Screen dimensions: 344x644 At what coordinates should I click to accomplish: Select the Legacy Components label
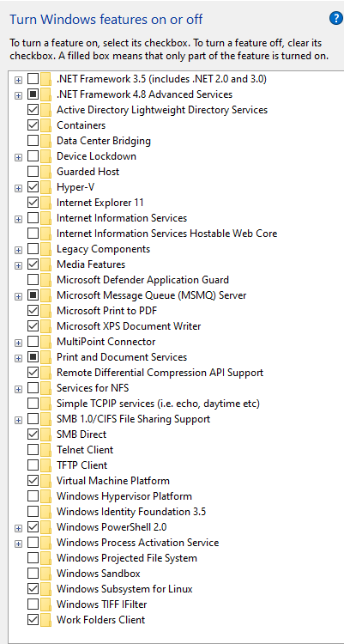tap(104, 249)
